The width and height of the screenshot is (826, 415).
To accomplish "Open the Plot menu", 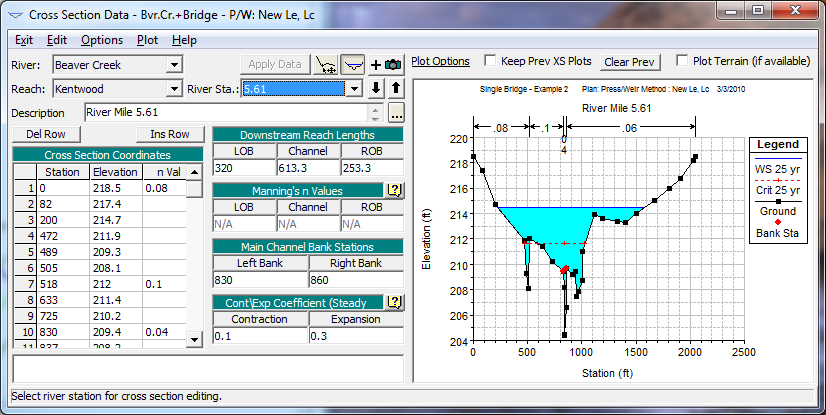I will coord(147,40).
